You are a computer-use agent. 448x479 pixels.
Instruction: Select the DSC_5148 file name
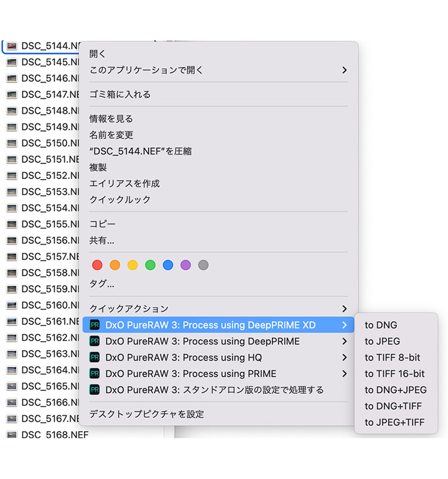coord(50,111)
